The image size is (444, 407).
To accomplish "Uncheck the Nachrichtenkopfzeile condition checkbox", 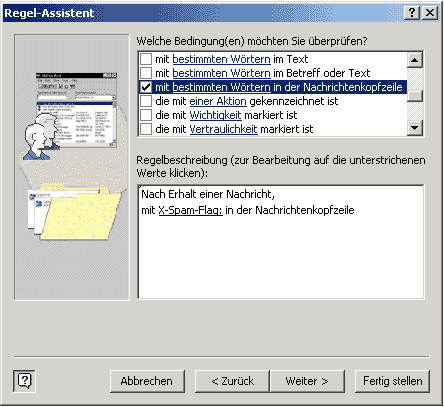I will pos(146,87).
